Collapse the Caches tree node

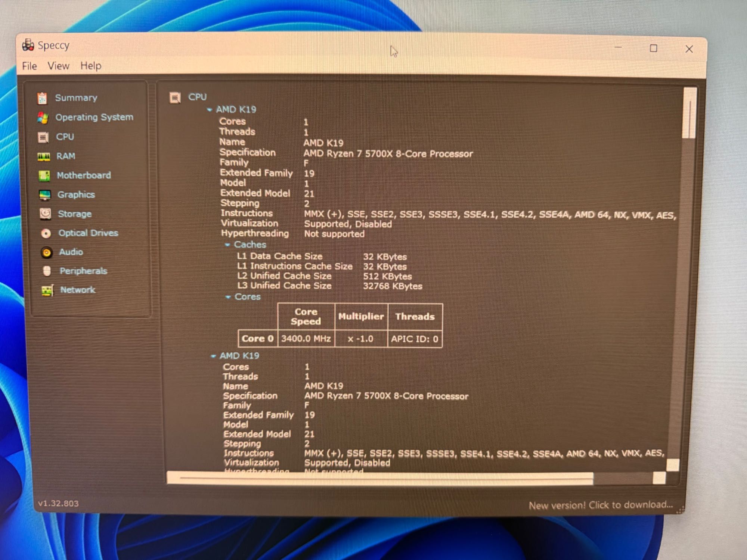(227, 245)
